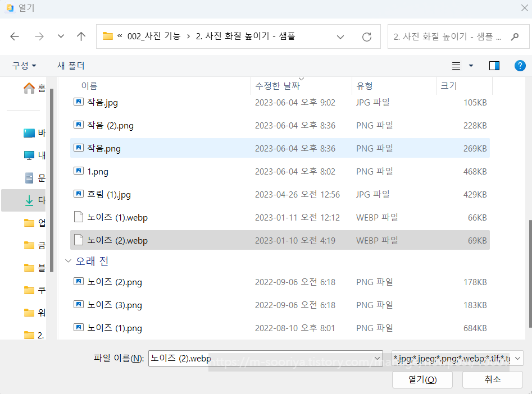Open folder 블 in sidebar
Image resolution: width=532 pixels, height=394 pixels.
tap(34, 268)
